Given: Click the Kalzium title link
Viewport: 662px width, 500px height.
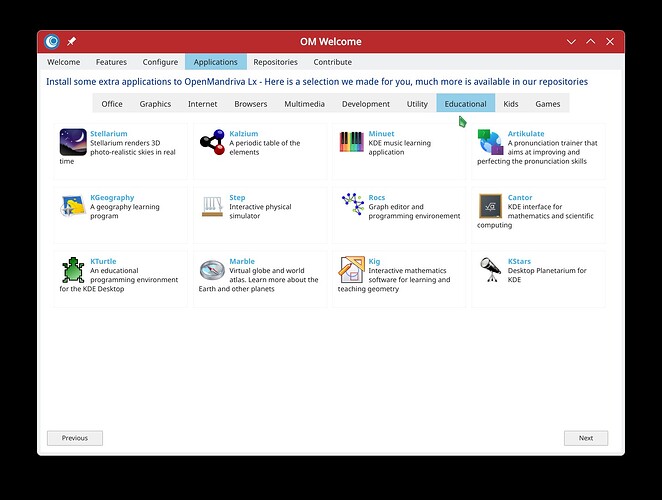Looking at the screenshot, I should pos(244,133).
